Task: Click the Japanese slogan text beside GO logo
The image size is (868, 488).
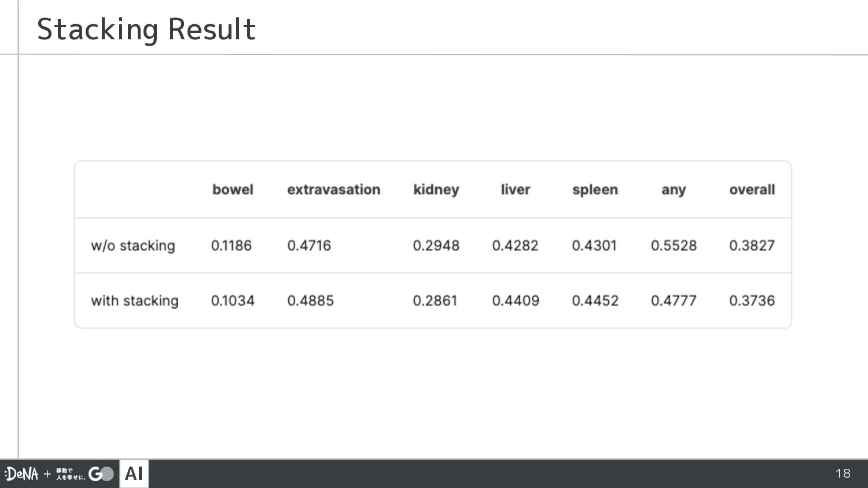Action: pos(71,474)
